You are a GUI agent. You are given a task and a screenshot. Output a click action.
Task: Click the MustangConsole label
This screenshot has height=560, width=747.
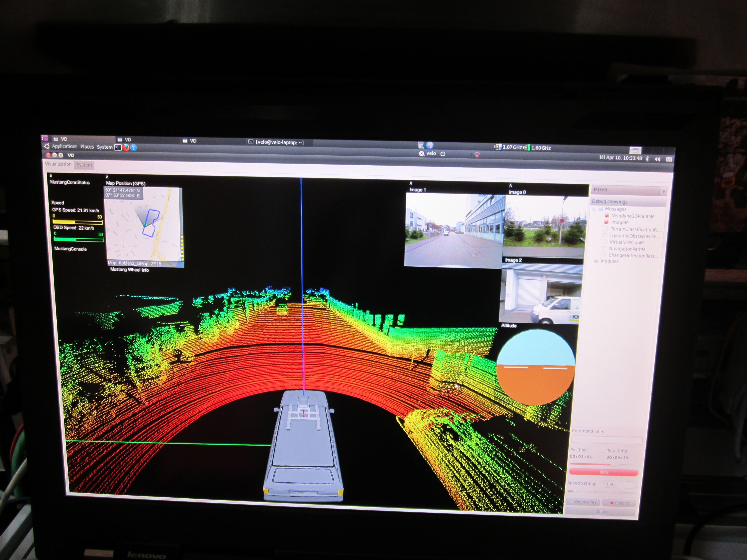tap(71, 249)
